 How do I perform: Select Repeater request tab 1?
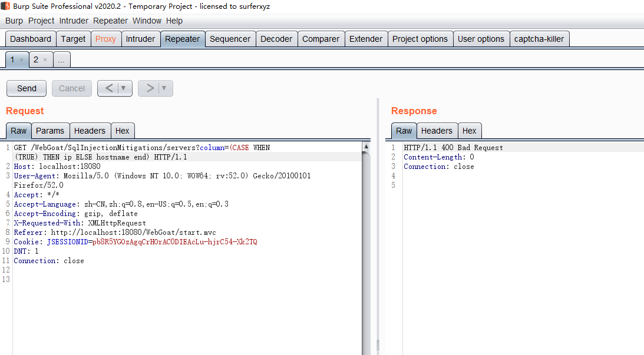(x=12, y=60)
